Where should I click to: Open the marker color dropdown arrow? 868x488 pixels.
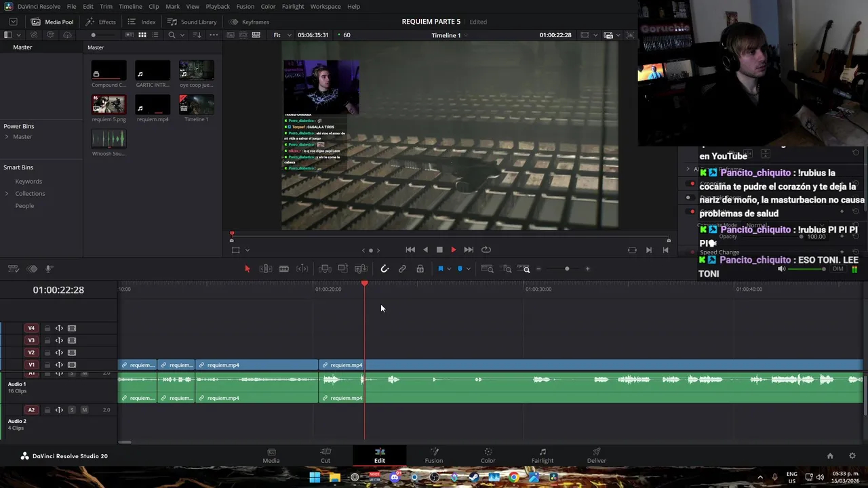point(468,269)
